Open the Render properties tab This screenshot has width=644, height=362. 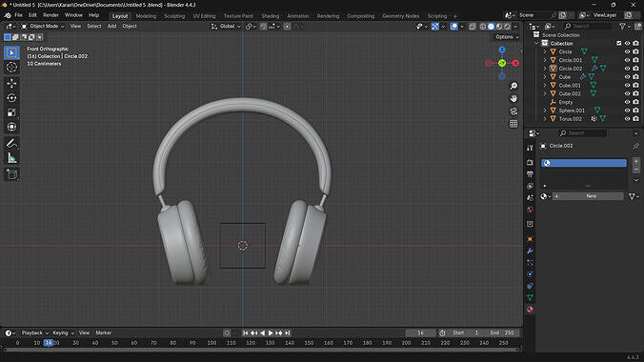click(530, 162)
